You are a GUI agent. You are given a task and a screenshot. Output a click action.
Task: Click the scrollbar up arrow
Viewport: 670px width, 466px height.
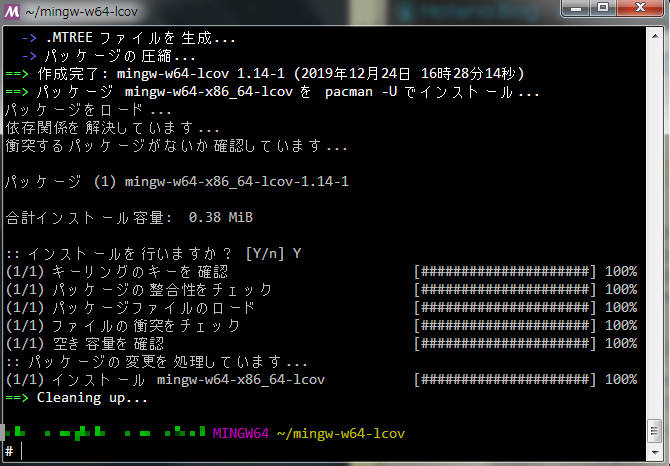(655, 36)
